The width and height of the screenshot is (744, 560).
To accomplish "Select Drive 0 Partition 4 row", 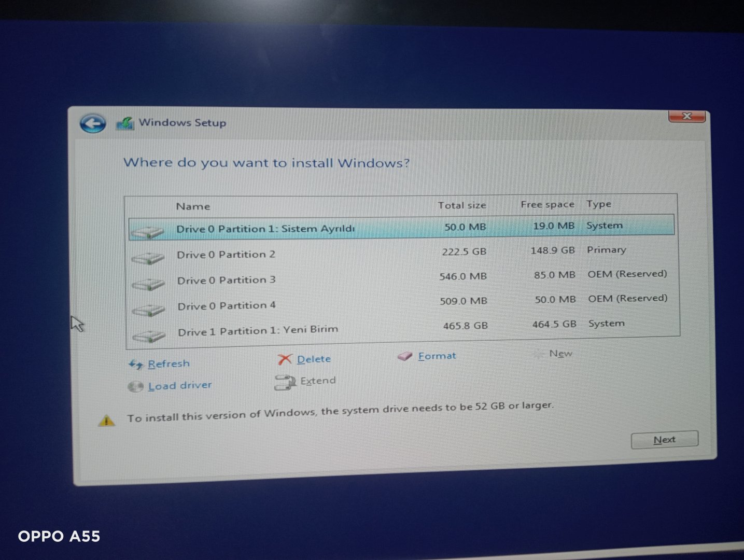I will tap(404, 303).
